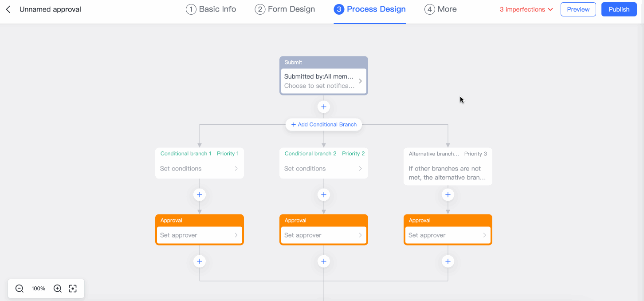Add a node under the Alternative branch
This screenshot has height=301, width=644.
pyautogui.click(x=448, y=194)
